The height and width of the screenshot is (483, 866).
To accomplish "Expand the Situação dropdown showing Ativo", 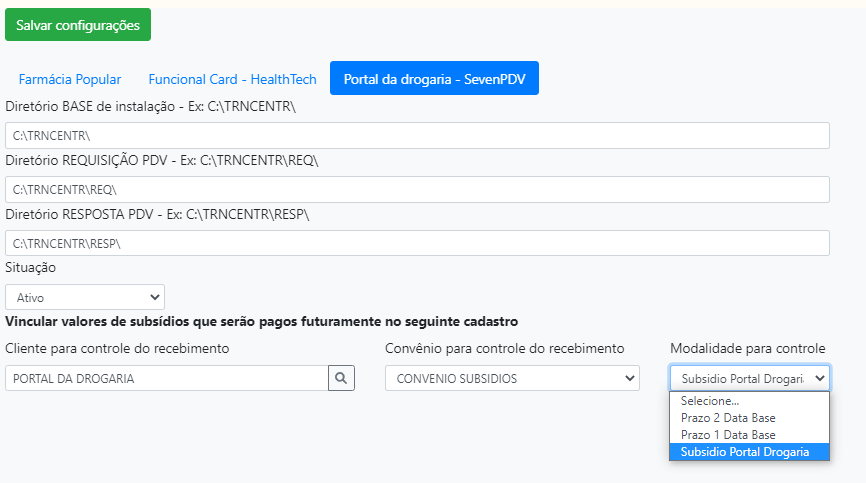I will 85,297.
